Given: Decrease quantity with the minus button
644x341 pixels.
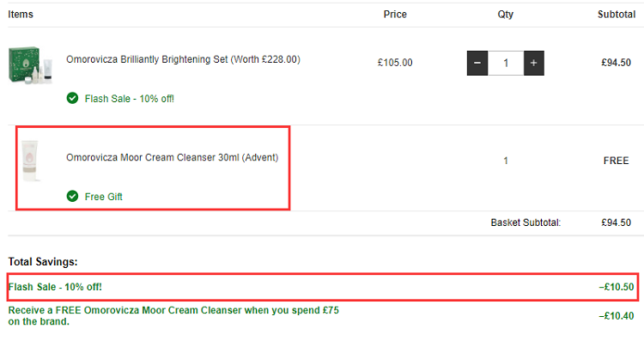Looking at the screenshot, I should (477, 63).
